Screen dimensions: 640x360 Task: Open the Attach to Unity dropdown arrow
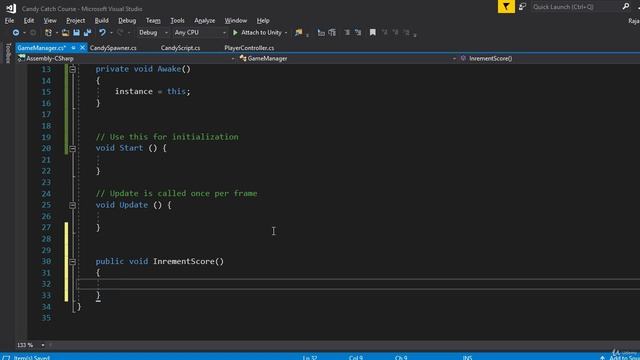tap(286, 33)
